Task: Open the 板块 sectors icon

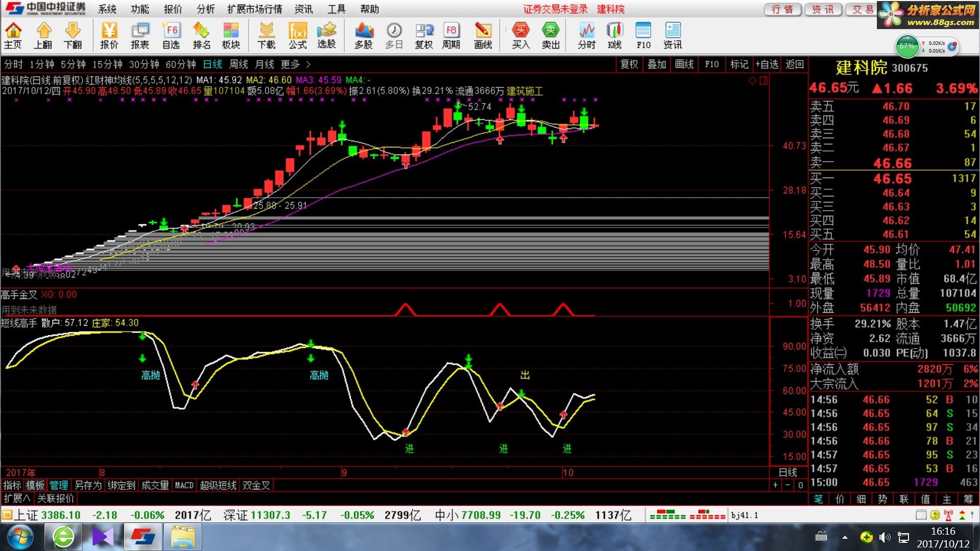Action: click(x=231, y=36)
